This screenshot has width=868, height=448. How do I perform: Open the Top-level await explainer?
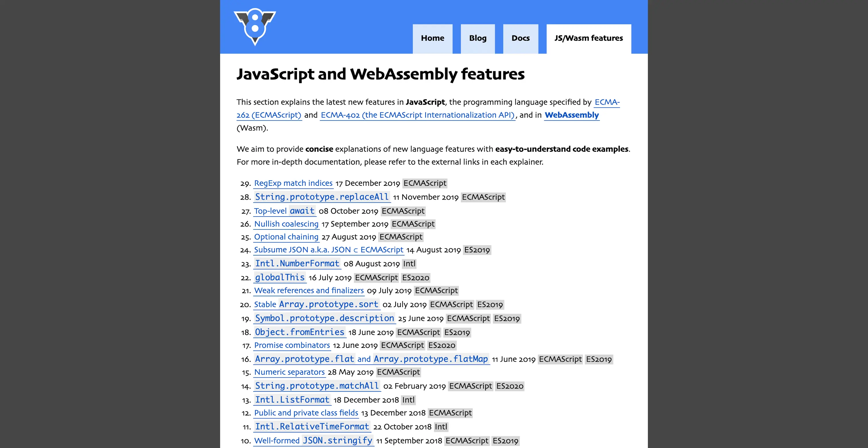coord(284,211)
